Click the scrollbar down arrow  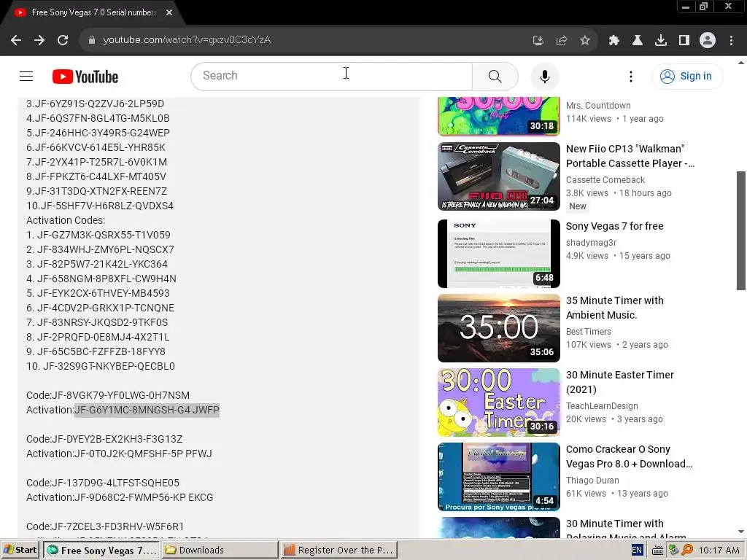pyautogui.click(x=741, y=532)
